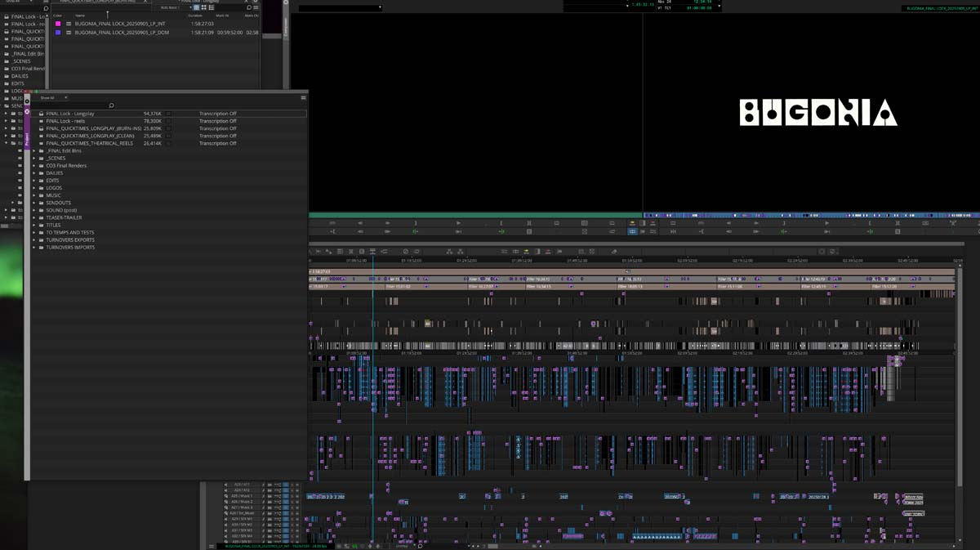Click the timeline timecode ruler
Screen dimensions: 980x550
coord(633,261)
